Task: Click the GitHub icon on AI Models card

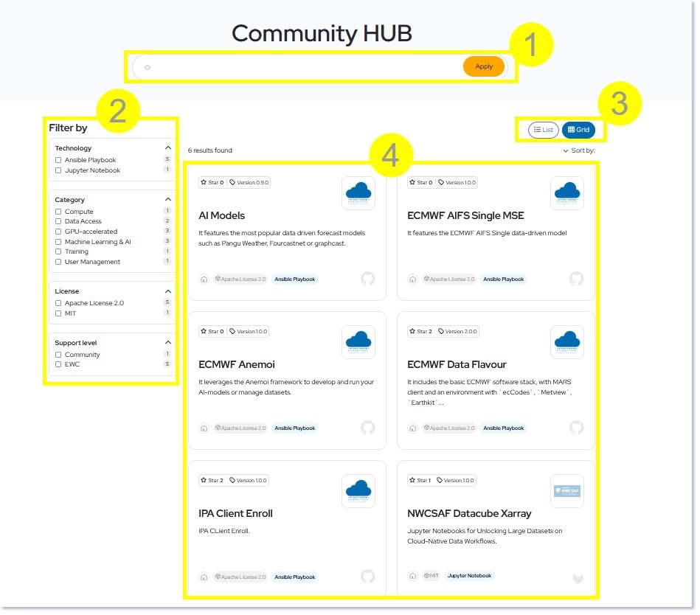Action: click(x=368, y=279)
